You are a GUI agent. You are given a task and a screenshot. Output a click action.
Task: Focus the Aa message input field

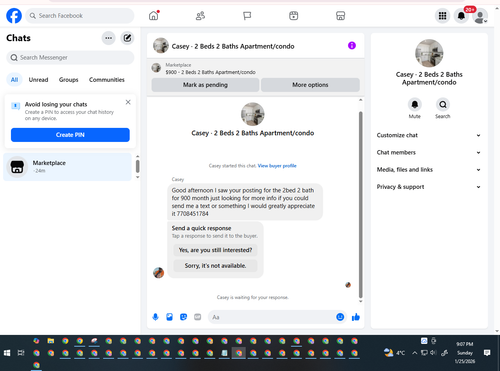coord(272,317)
